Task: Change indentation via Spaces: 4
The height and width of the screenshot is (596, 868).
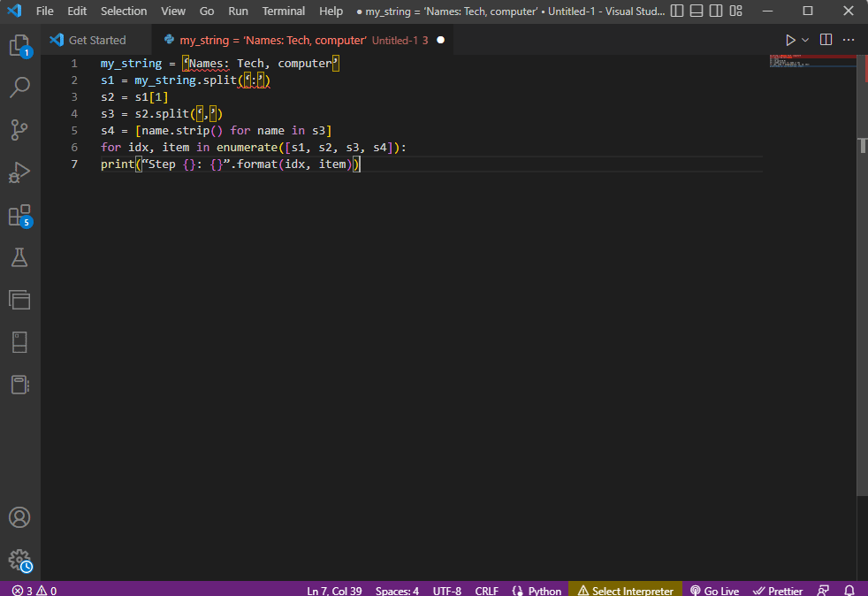Action: [x=397, y=591]
